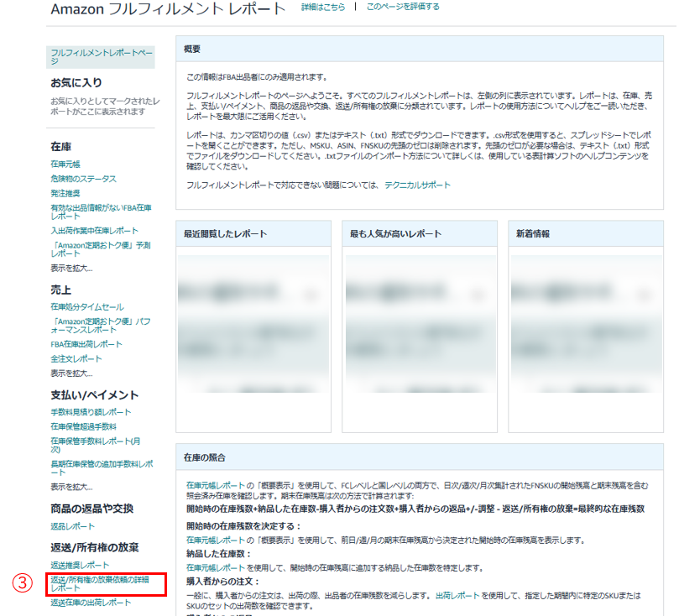
Task: Go to the 発注推奨 report
Action: (65, 193)
